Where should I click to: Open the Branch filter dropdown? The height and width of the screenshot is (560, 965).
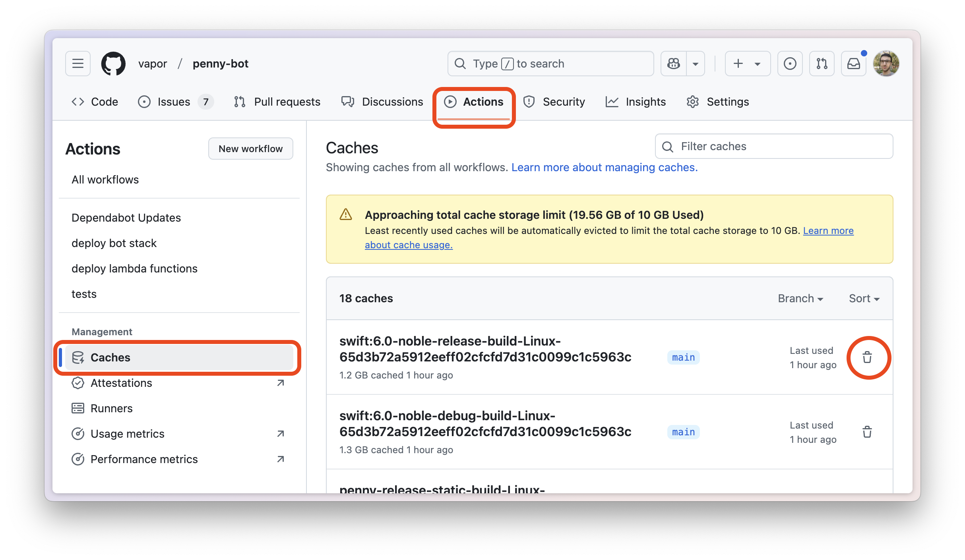(800, 299)
